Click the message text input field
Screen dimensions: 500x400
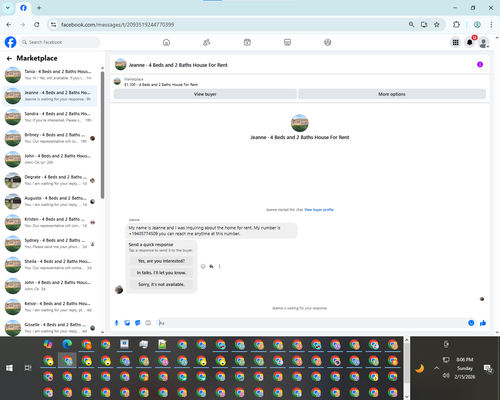312,323
